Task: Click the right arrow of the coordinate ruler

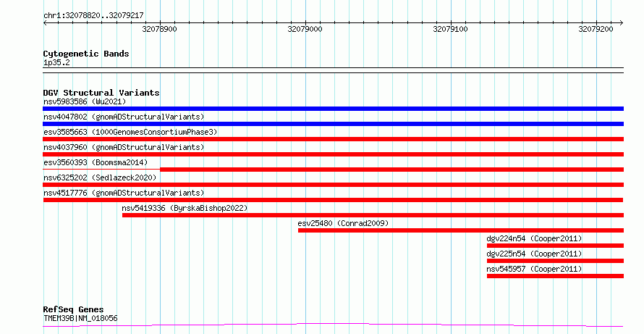Action: [621, 23]
